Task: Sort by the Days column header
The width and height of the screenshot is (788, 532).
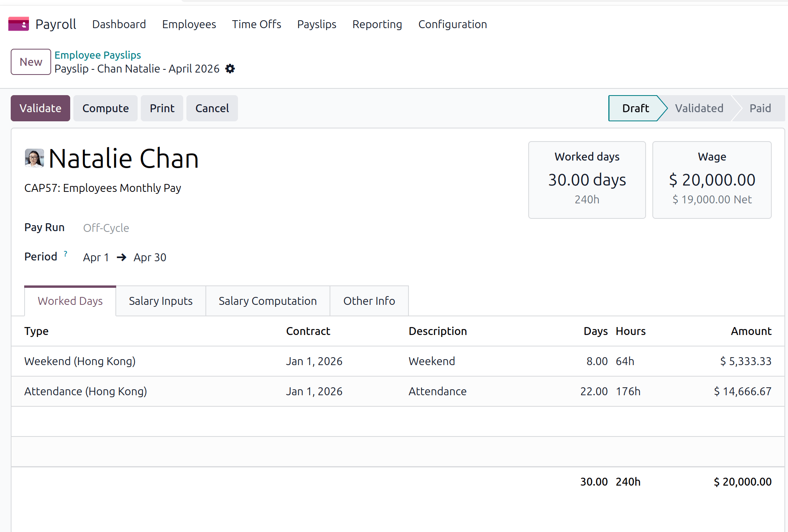Action: (596, 331)
